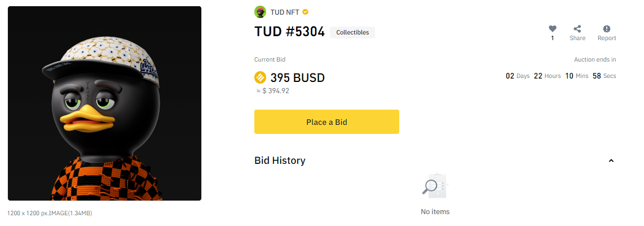The image size is (644, 226).
Task: Click the 395 BUSD current bid amount
Action: 297,77
